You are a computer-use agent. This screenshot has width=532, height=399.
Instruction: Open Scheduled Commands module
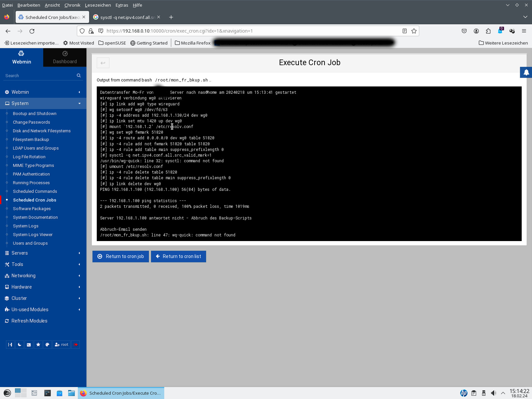coord(35,191)
